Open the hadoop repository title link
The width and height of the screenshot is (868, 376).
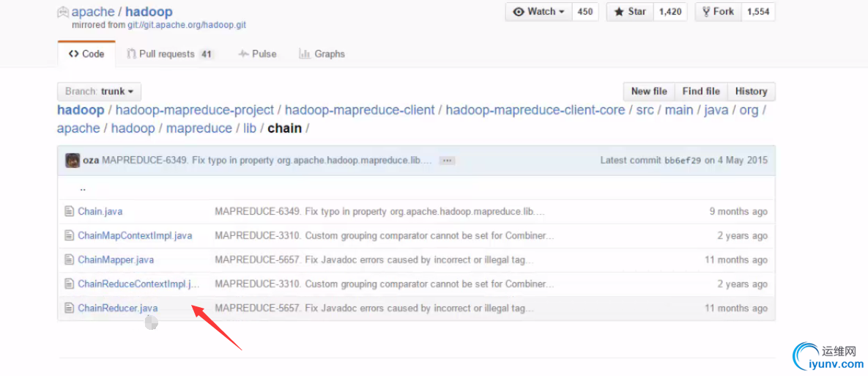coord(149,12)
